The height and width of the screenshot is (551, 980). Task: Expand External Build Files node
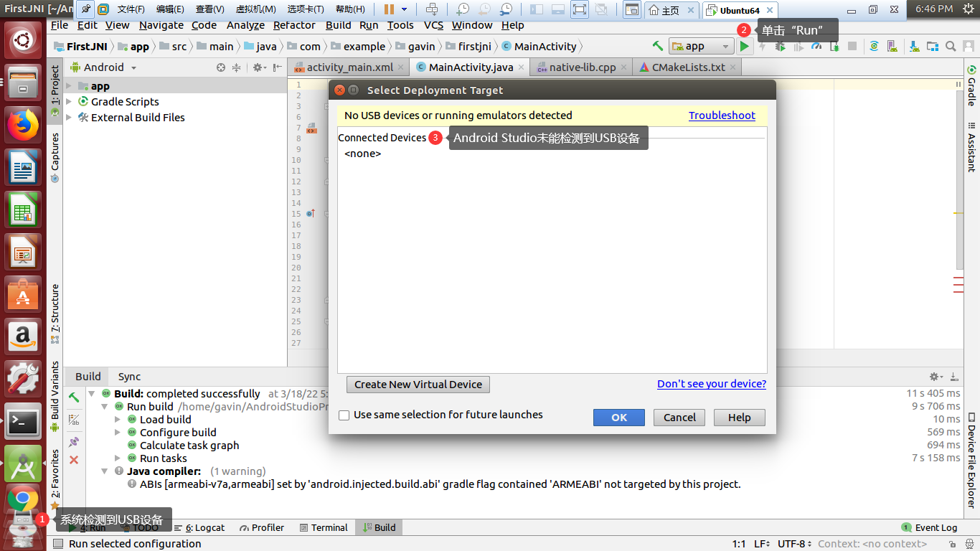coord(69,118)
